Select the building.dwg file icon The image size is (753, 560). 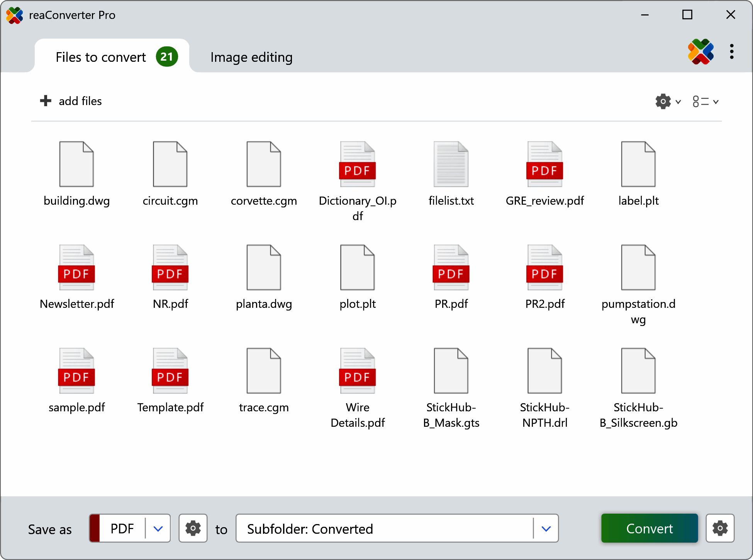(76, 164)
